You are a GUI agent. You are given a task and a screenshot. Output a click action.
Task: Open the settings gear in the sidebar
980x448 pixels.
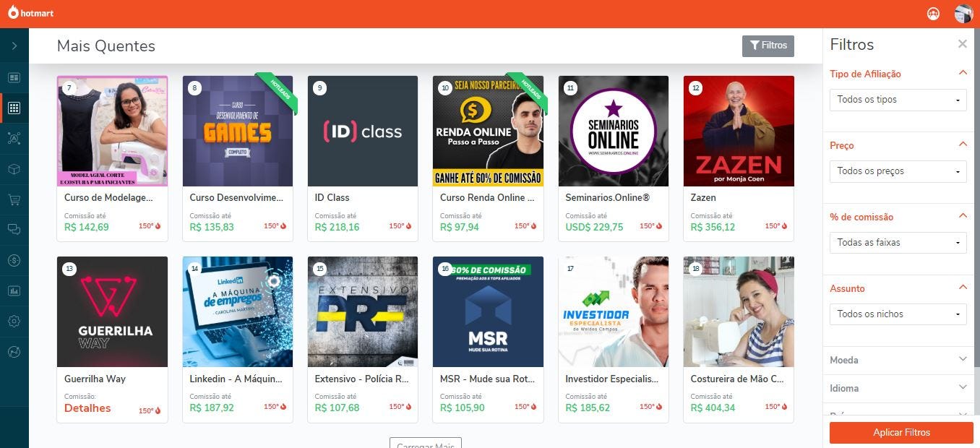[14, 321]
